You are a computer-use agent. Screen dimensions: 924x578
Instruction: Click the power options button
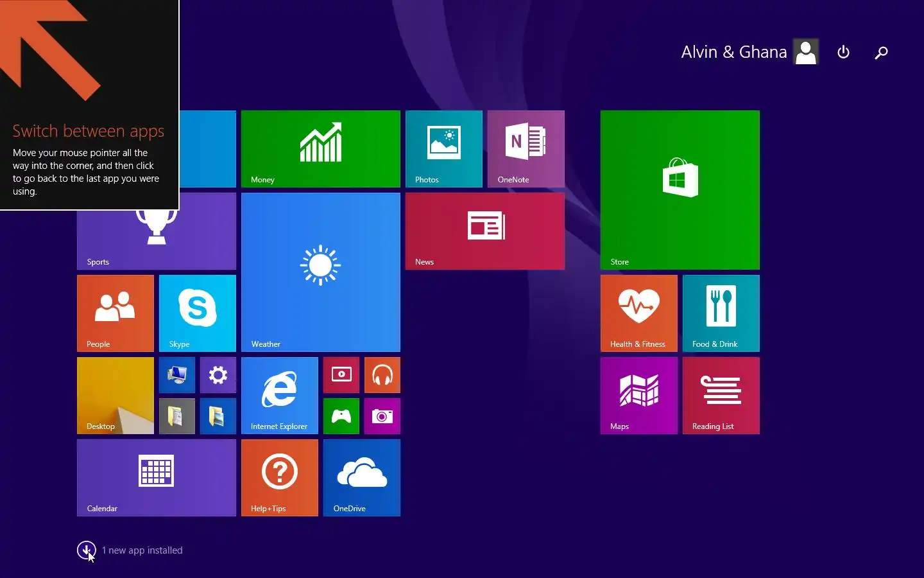click(844, 52)
